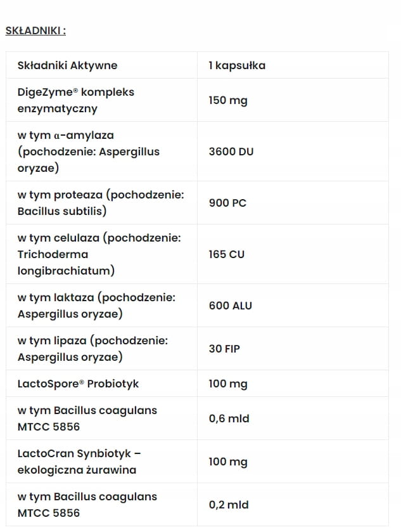
Task: Select the LactoSpore Probiotyk row label
Action: coord(101,384)
